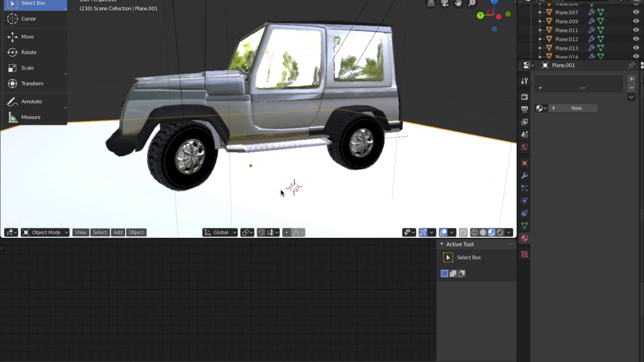644x362 pixels.
Task: Open the Modifier properties tab
Action: click(524, 175)
